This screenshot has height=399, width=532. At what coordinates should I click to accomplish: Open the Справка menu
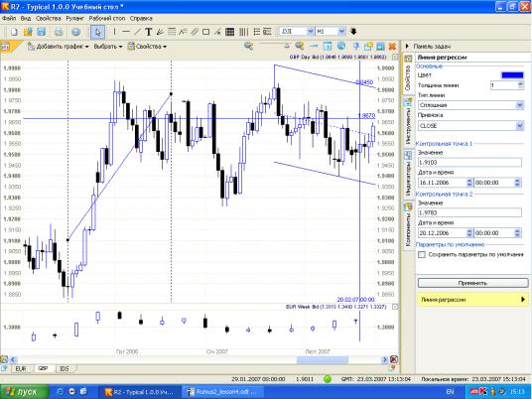click(x=141, y=18)
